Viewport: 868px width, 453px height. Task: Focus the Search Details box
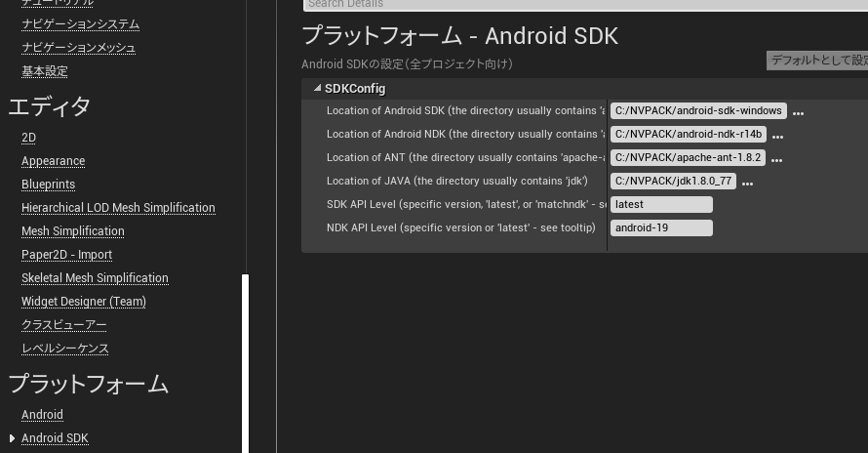(586, 5)
